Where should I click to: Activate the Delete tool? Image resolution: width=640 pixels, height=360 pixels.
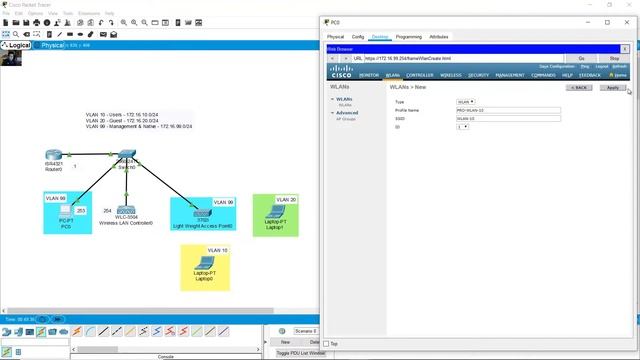27,34
